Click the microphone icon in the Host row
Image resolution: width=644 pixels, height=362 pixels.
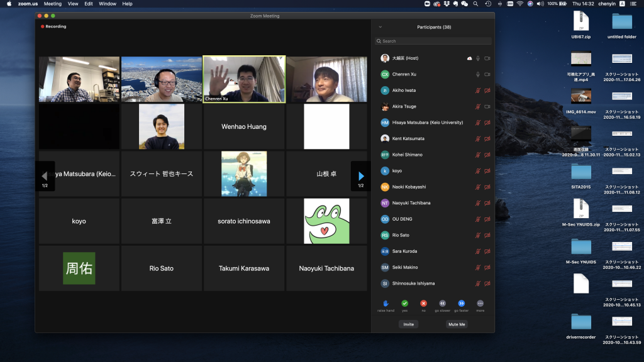point(478,58)
